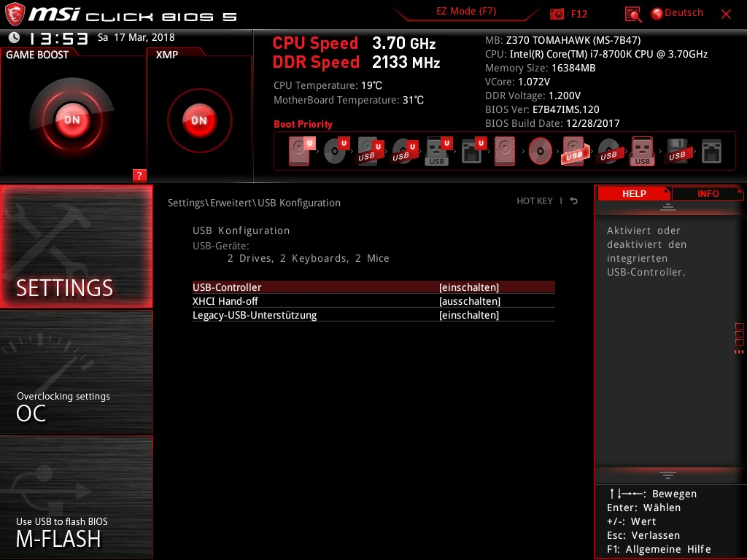This screenshot has height=560, width=747.
Task: Click the MB: Z370 TOMAHAWK (MS-7B47) line
Action: point(562,40)
